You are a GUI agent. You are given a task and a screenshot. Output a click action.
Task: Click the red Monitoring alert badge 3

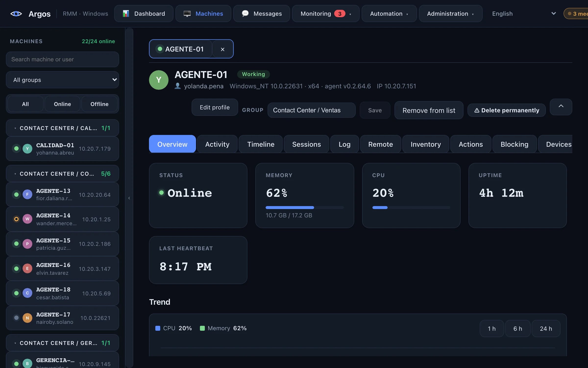coord(340,14)
